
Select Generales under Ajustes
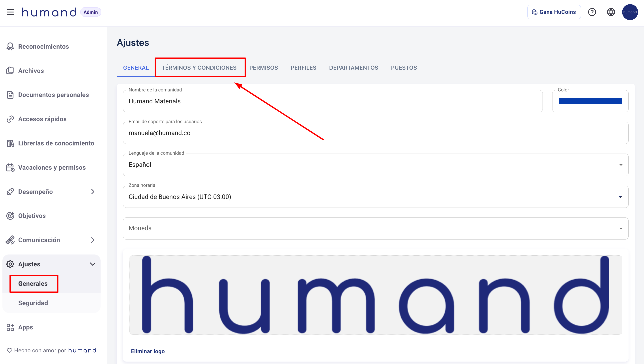click(x=33, y=284)
